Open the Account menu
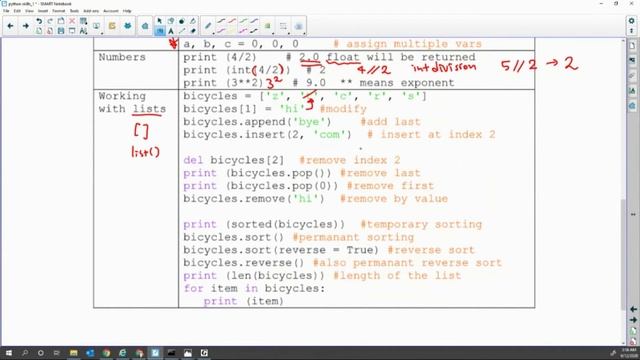This screenshot has width=640, height=360. coord(111,11)
